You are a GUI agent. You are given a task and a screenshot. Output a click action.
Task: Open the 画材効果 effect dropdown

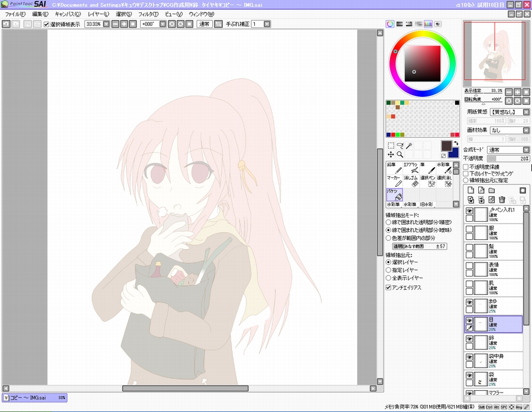coord(526,130)
